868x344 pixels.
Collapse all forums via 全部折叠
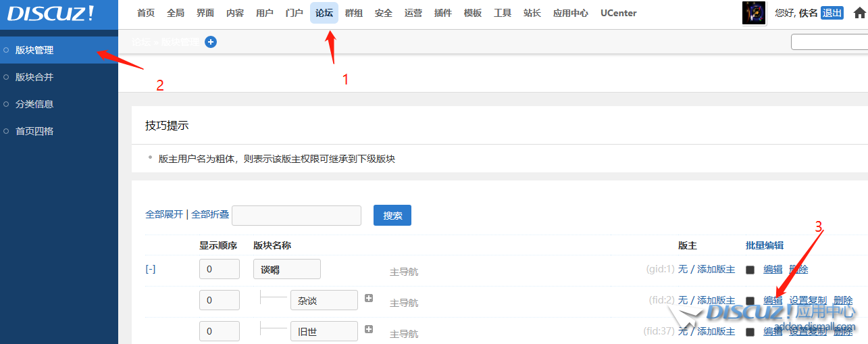[210, 214]
